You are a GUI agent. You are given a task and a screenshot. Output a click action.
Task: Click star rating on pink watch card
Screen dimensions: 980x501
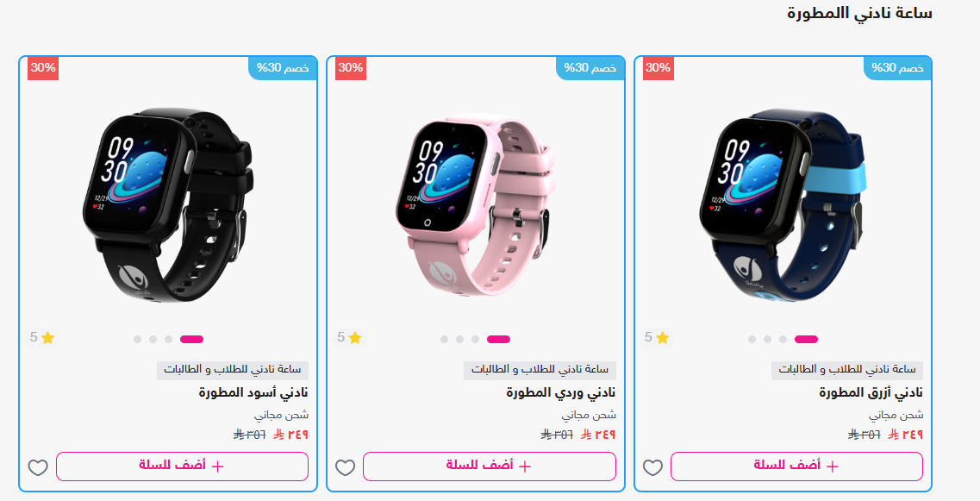pyautogui.click(x=350, y=338)
